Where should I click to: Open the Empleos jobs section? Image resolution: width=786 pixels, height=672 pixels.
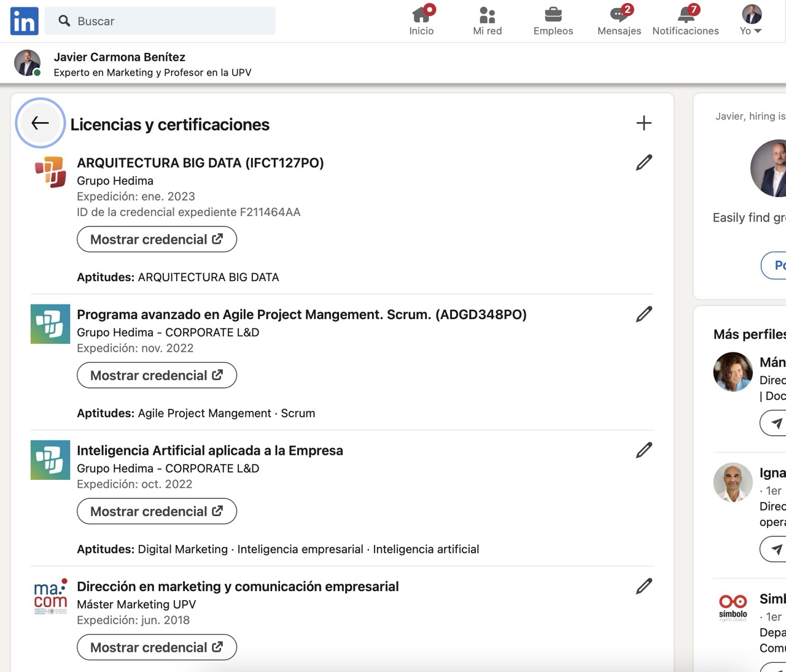pos(553,21)
